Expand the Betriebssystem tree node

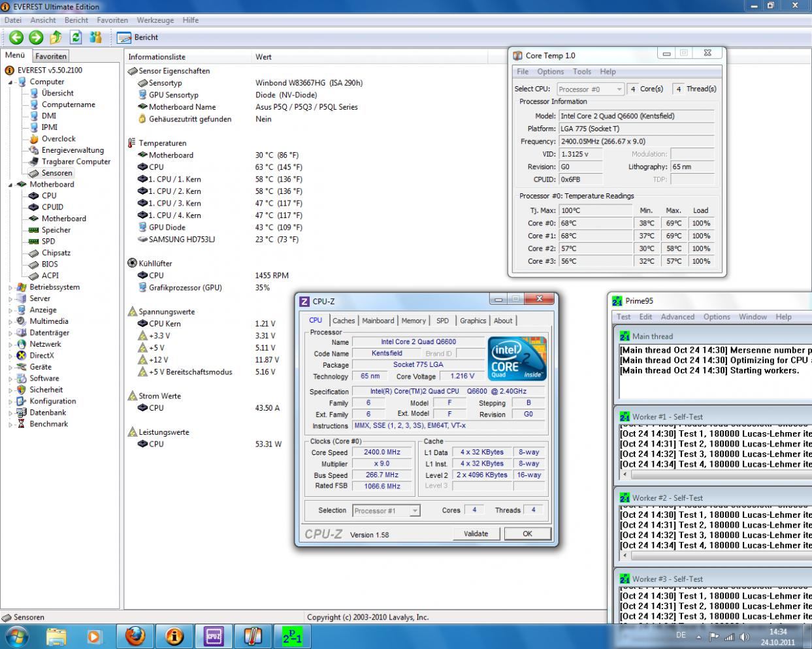tap(10, 287)
